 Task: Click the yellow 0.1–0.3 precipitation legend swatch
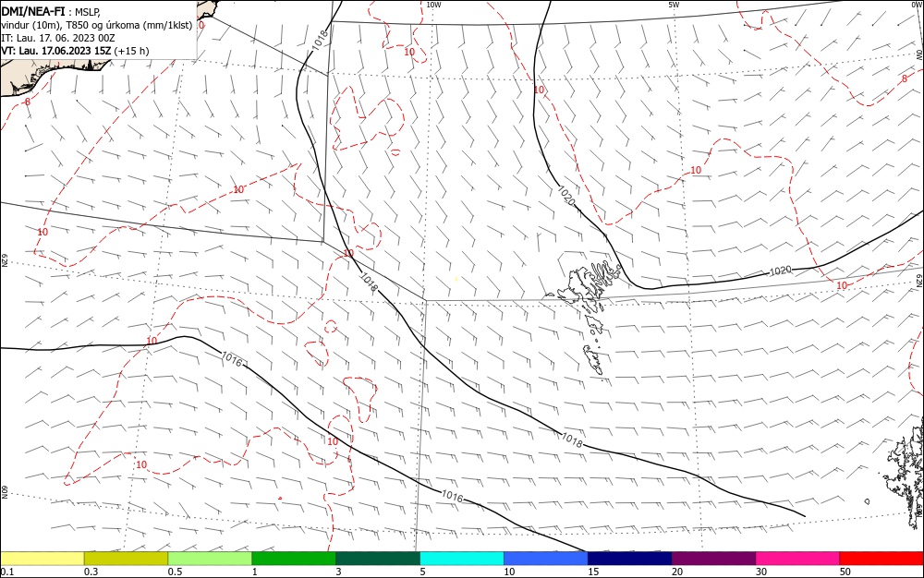[x=43, y=559]
